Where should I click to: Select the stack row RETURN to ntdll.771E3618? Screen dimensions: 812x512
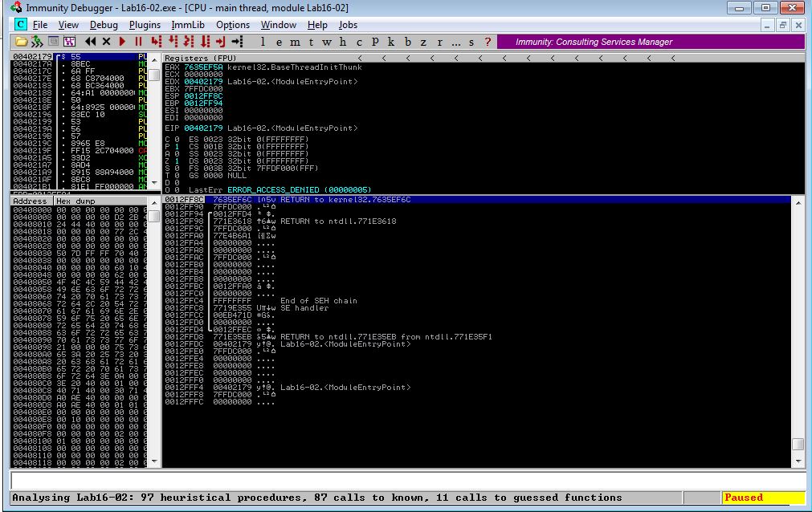pos(477,221)
